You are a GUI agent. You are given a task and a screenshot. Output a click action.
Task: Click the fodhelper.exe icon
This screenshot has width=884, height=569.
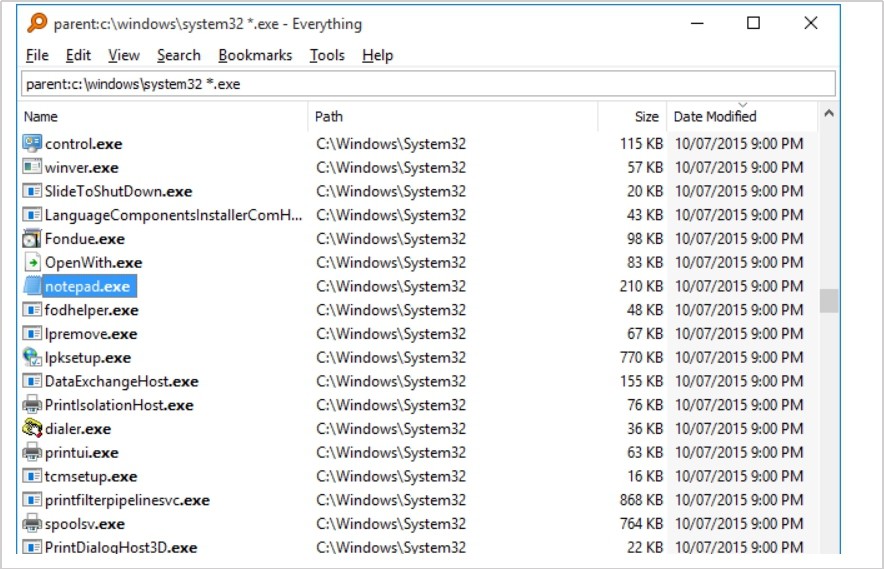[x=32, y=310]
